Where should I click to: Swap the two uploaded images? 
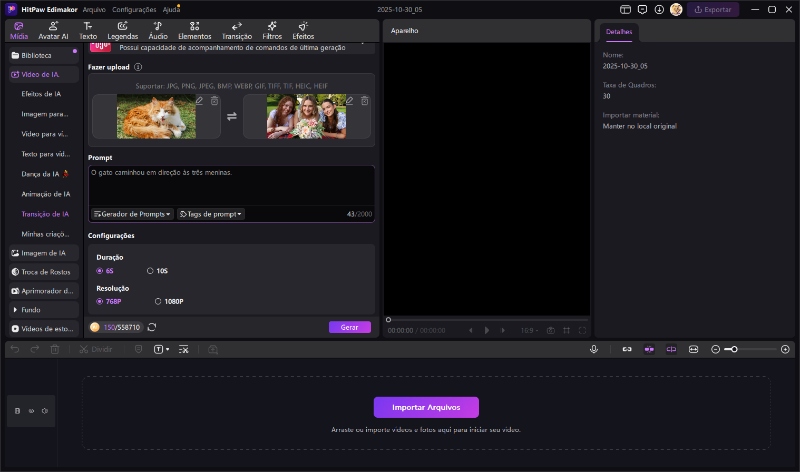pyautogui.click(x=232, y=116)
